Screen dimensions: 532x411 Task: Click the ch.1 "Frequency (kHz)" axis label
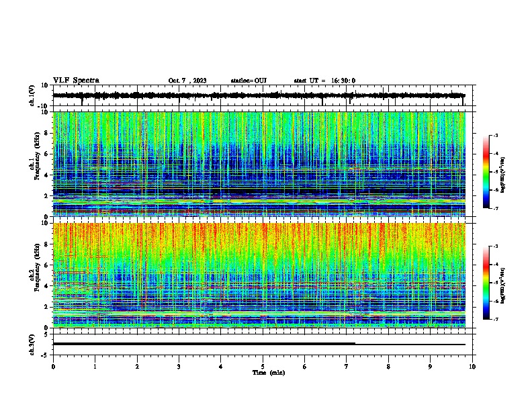pyautogui.click(x=37, y=156)
